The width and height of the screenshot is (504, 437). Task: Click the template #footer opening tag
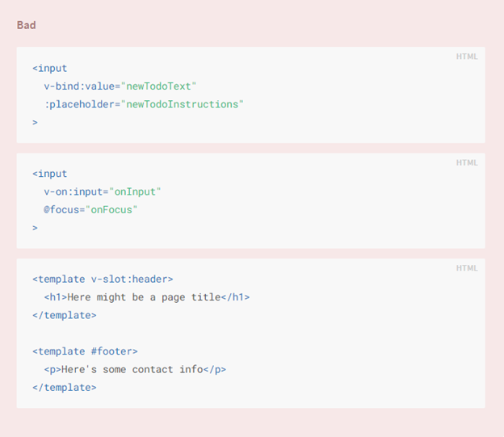85,351
